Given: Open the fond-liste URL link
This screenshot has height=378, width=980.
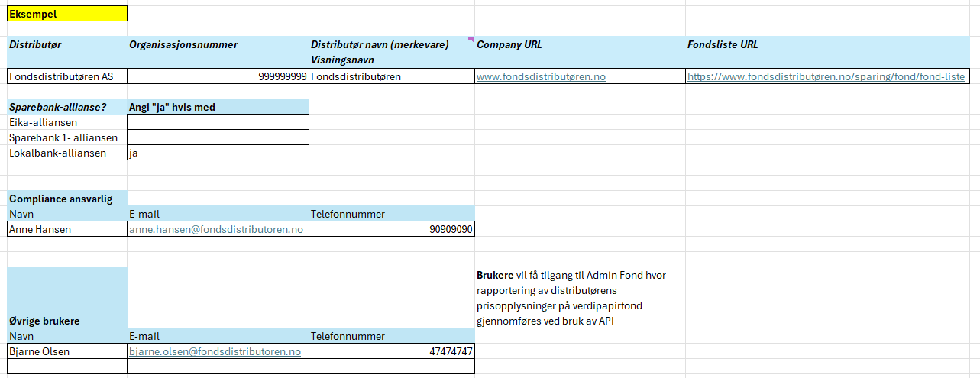Looking at the screenshot, I should pyautogui.click(x=826, y=76).
